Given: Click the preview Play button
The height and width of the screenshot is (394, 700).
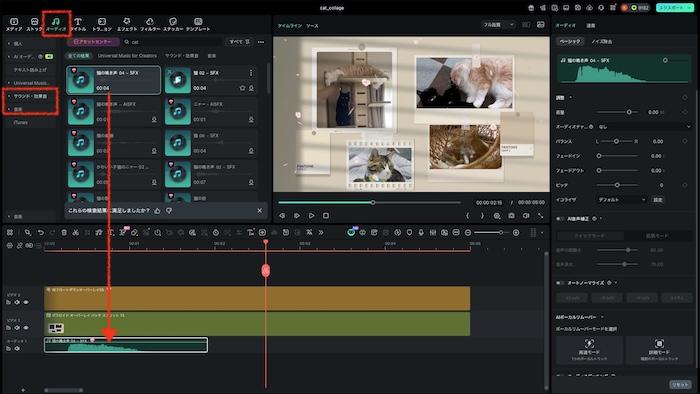Looking at the screenshot, I should pyautogui.click(x=312, y=216).
